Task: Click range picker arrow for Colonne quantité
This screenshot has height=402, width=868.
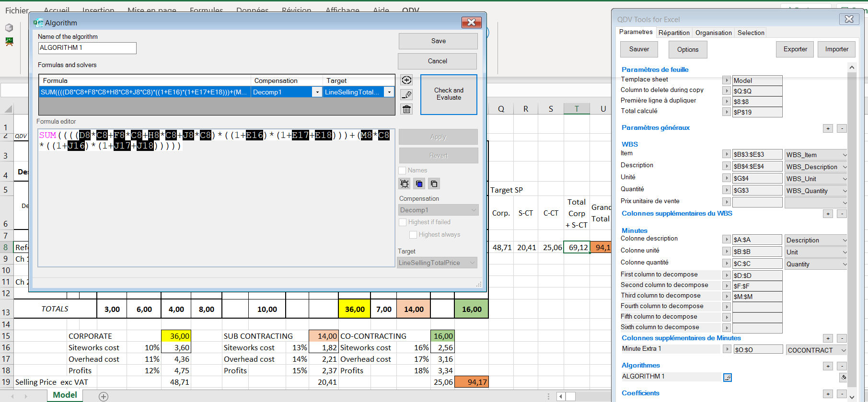Action: (x=727, y=264)
